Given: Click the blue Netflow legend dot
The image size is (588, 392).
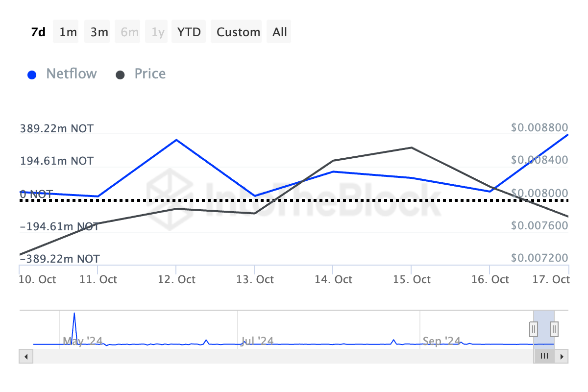Looking at the screenshot, I should (x=32, y=75).
